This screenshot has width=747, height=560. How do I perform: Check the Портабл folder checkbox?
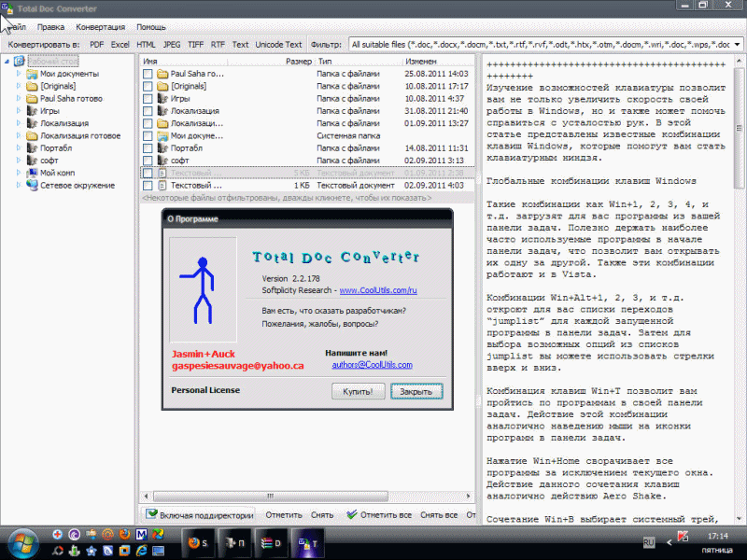[x=148, y=148]
